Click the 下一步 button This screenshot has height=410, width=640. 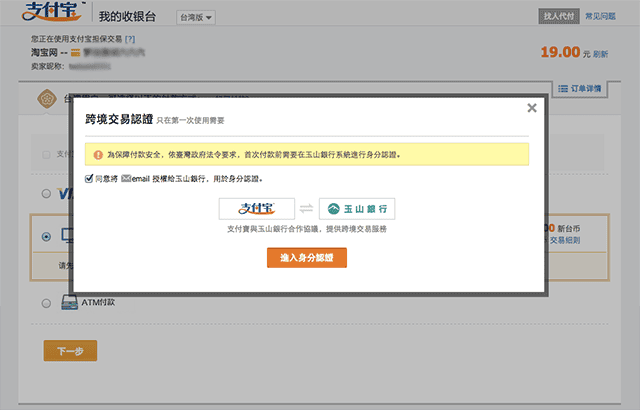70,351
